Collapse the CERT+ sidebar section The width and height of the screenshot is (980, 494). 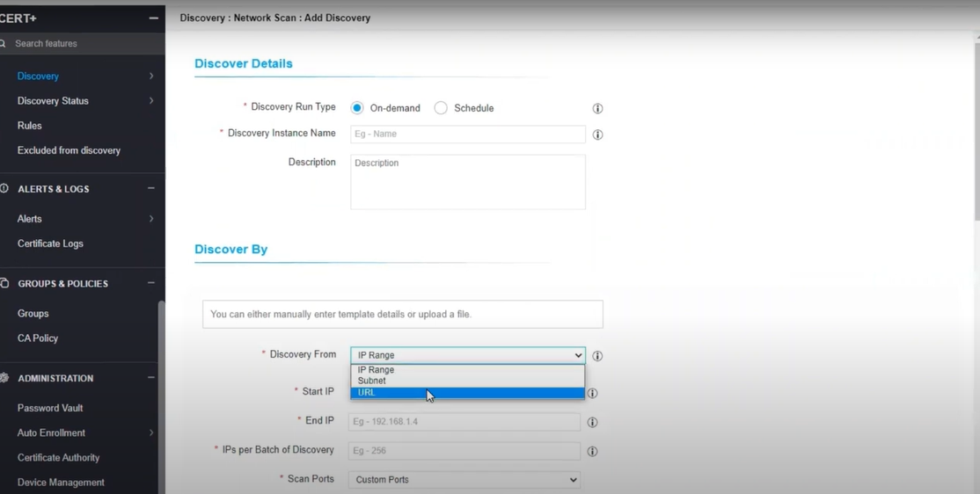[x=153, y=18]
